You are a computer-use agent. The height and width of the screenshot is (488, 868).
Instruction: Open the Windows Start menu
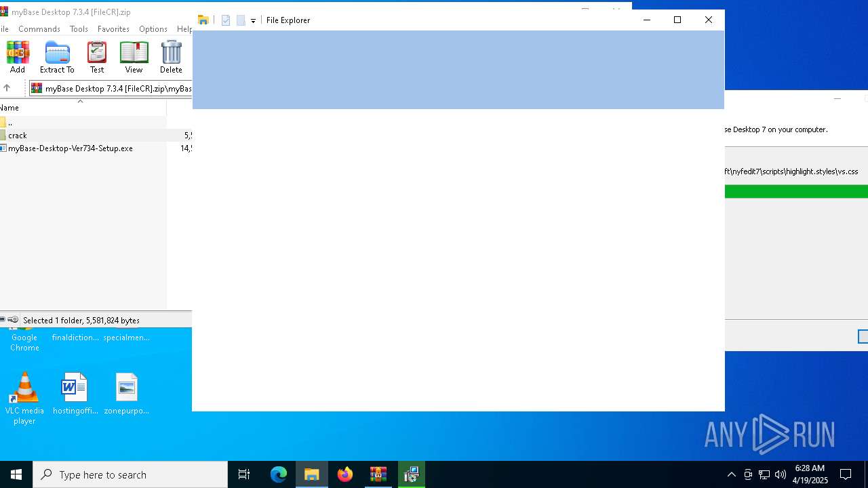tap(16, 474)
